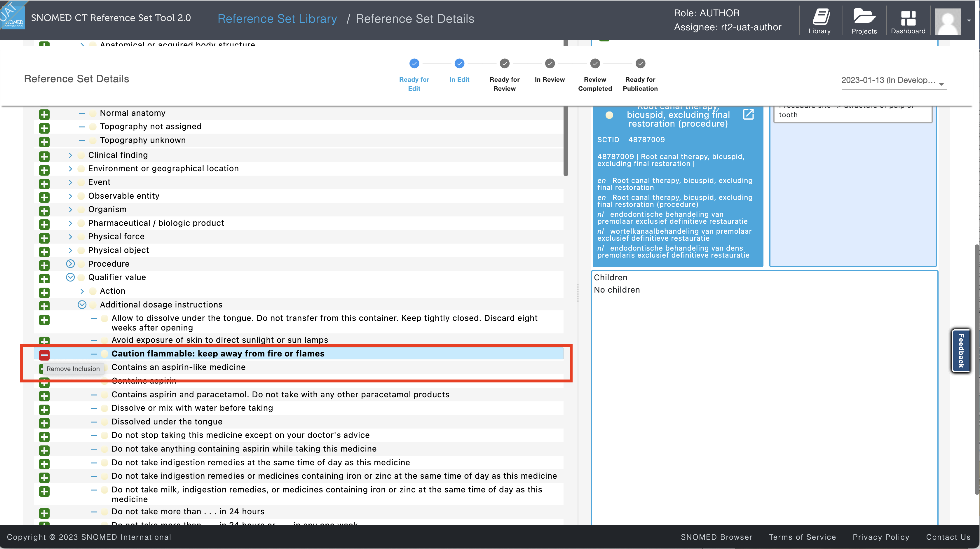The height and width of the screenshot is (549, 980).
Task: Open the Library icon in header
Action: point(819,21)
